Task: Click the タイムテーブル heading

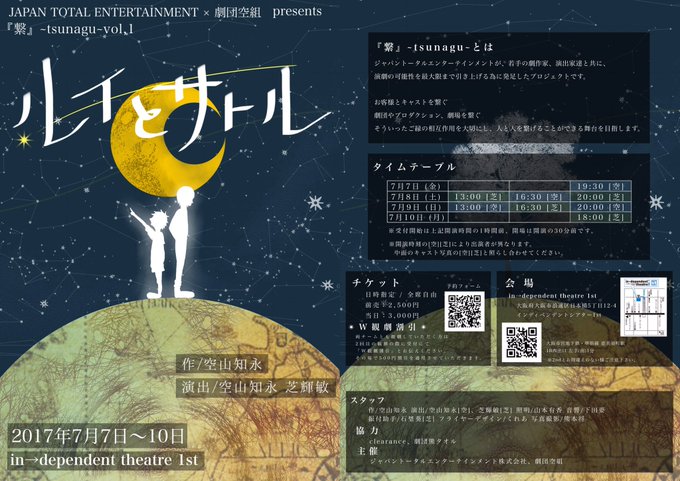Action: coord(414,167)
